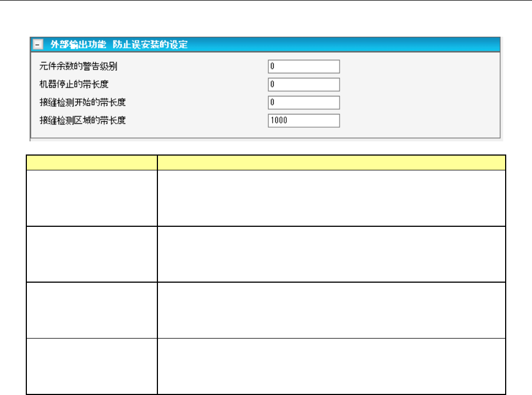Collapse the 外部输出功能 防止误安装的设定 section

(38, 44)
